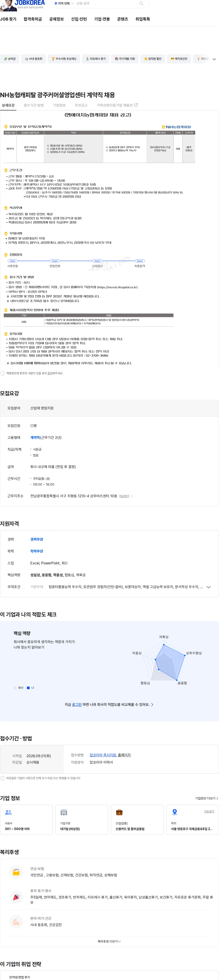Click the info icon beside 채용정보 notice
219x980 pixels.
(3, 373)
